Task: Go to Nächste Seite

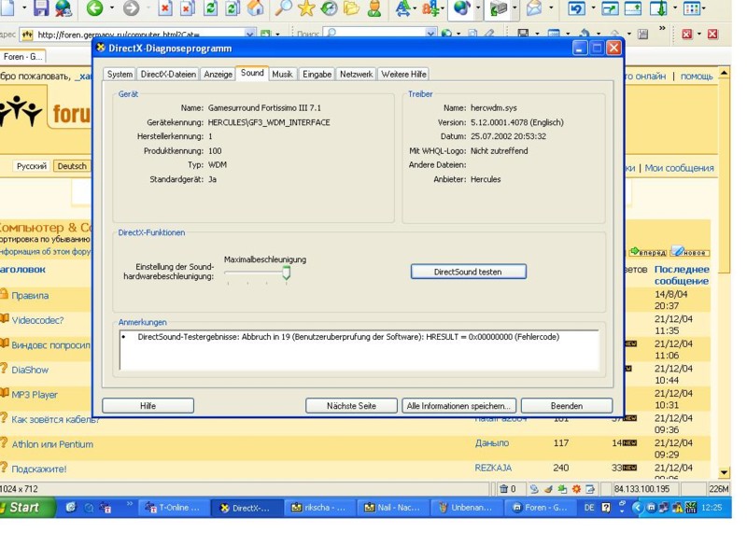Action: coord(351,406)
